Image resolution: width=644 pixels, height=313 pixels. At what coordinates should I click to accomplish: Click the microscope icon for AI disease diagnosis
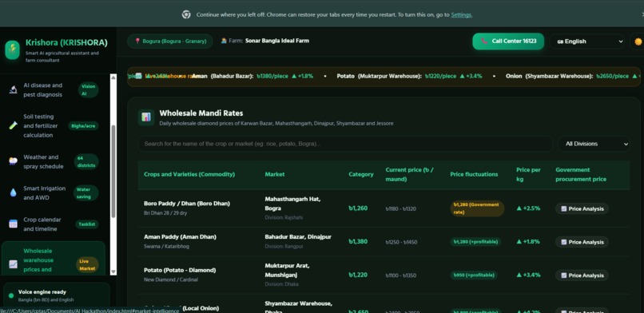13,90
